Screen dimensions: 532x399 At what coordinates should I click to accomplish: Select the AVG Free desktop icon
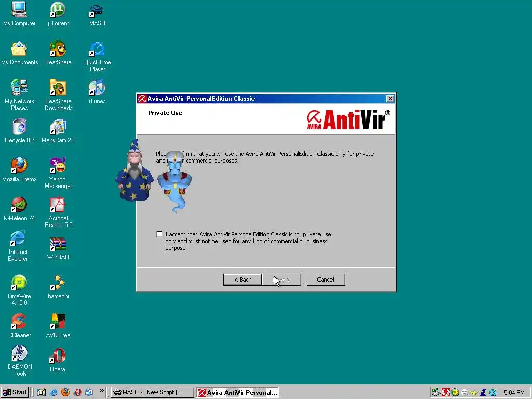coord(58,326)
